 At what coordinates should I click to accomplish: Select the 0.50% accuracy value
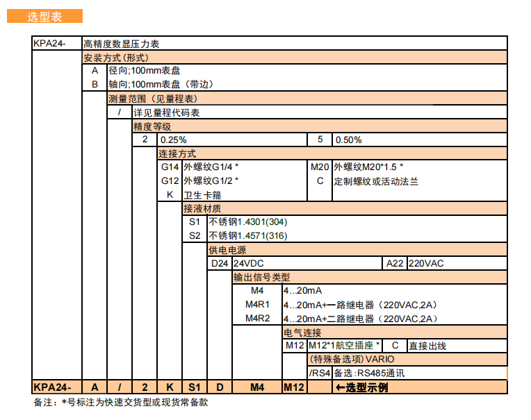(x=348, y=140)
